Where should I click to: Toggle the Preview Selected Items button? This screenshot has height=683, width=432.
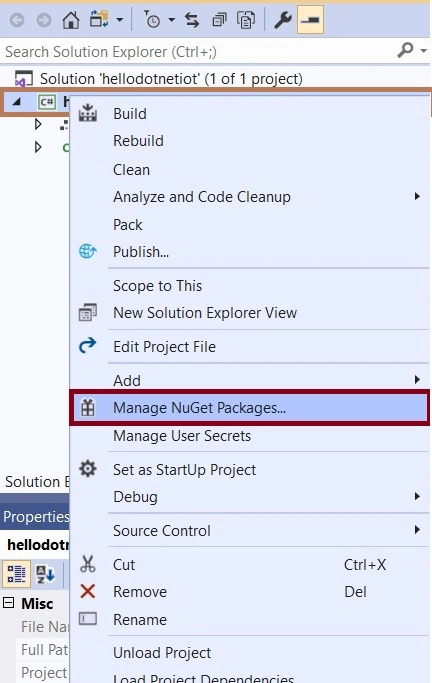(x=310, y=20)
